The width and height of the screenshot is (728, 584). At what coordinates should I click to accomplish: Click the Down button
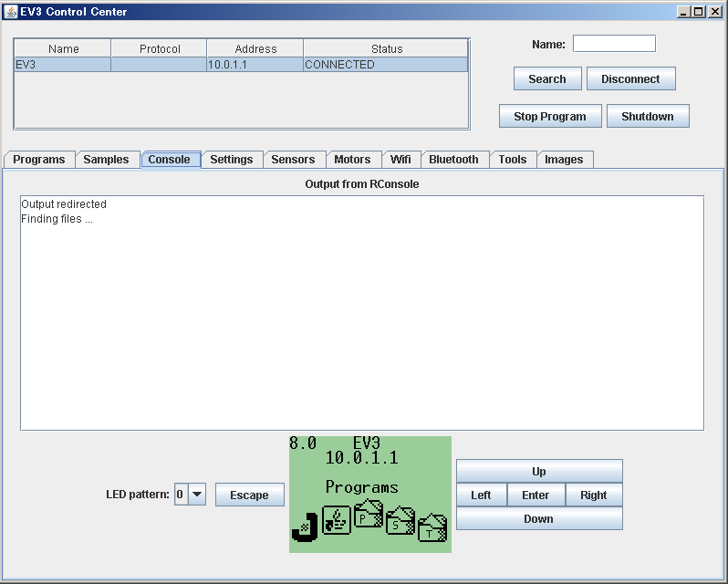(539, 518)
